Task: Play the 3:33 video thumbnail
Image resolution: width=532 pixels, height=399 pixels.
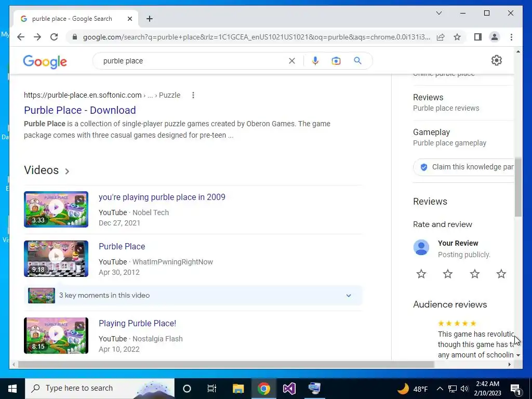Action: coord(56,209)
